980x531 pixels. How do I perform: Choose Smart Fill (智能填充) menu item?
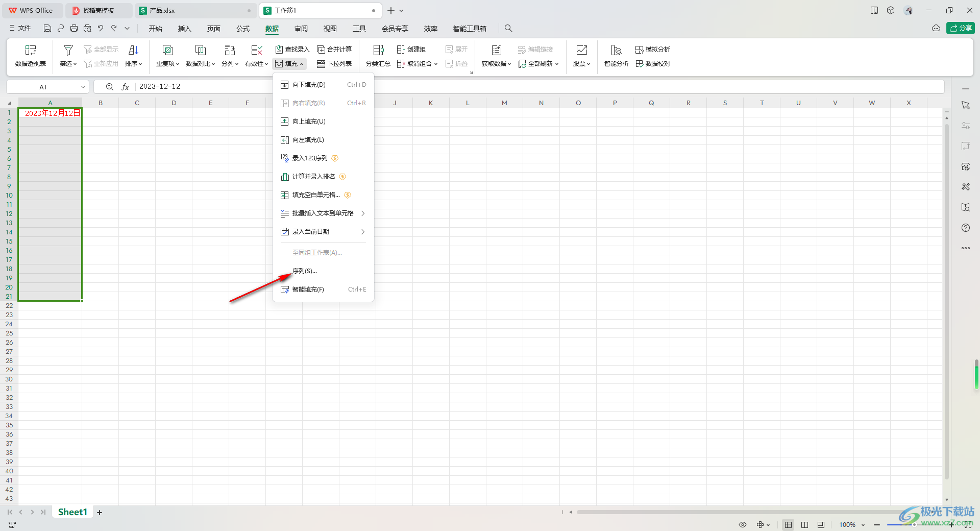click(x=323, y=289)
